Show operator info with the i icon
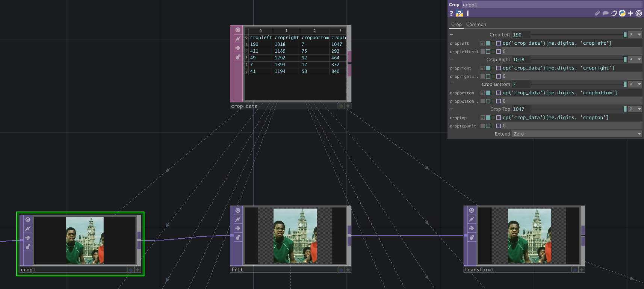 tap(467, 13)
